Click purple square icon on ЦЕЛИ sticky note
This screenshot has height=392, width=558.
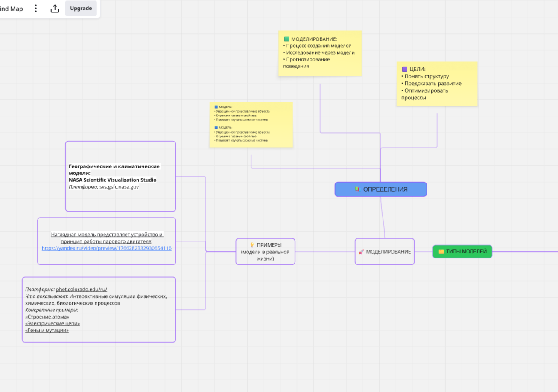[405, 69]
